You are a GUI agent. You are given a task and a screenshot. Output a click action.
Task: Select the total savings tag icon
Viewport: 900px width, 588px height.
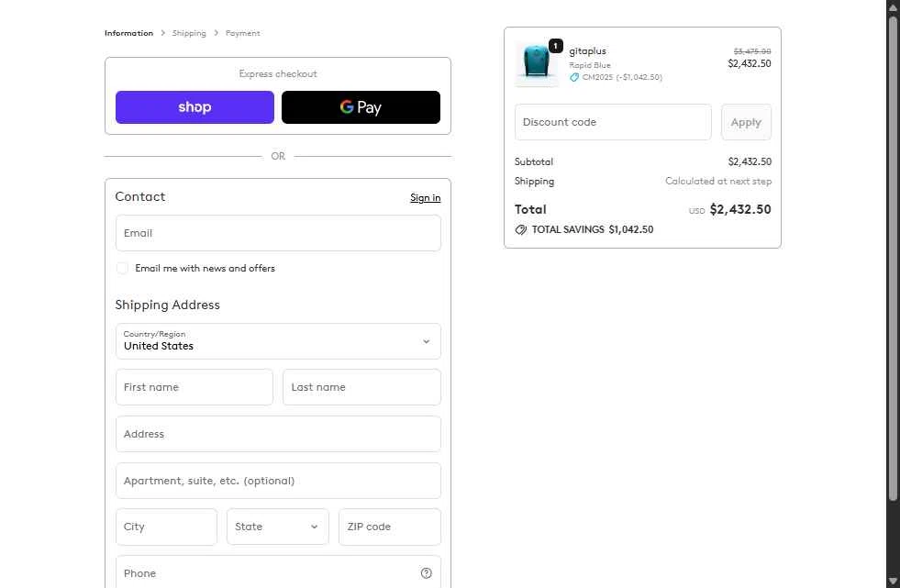(520, 230)
